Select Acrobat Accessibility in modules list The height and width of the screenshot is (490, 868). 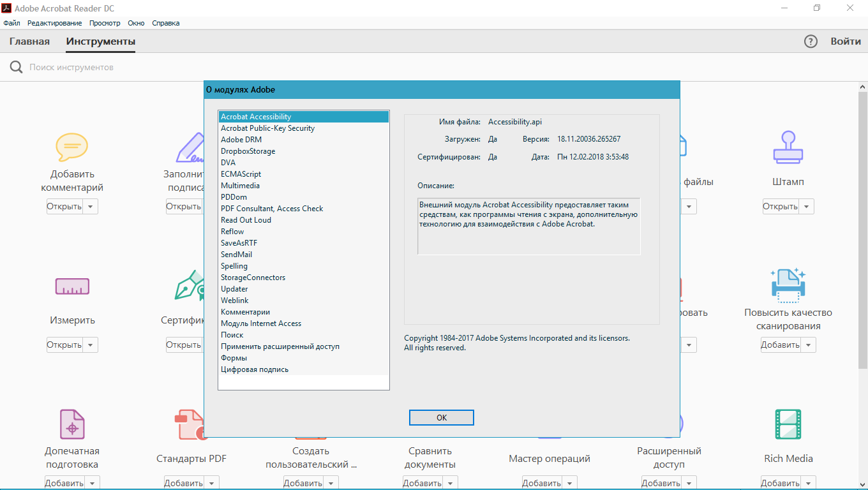[x=304, y=117]
